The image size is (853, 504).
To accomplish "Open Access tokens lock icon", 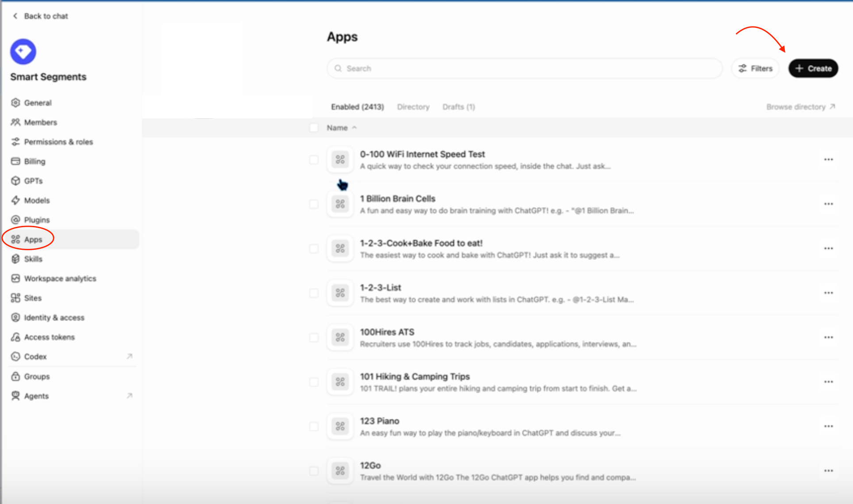I will [15, 337].
